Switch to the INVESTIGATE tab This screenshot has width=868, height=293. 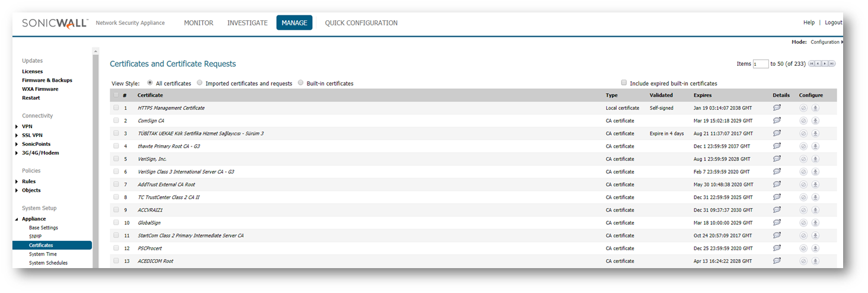point(248,23)
